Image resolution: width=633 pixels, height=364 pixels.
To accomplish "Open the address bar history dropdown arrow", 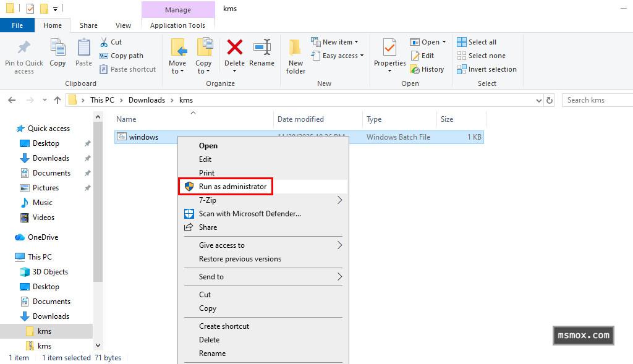I will click(x=538, y=100).
